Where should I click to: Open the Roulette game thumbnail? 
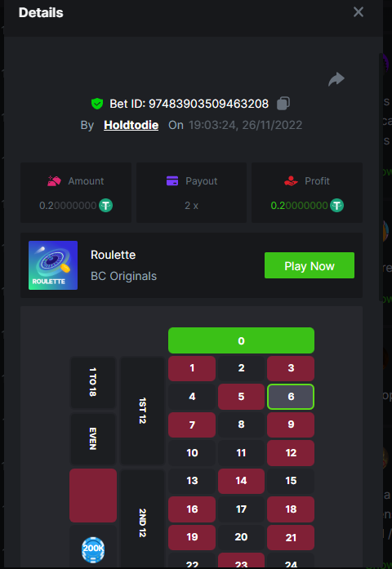tap(53, 265)
